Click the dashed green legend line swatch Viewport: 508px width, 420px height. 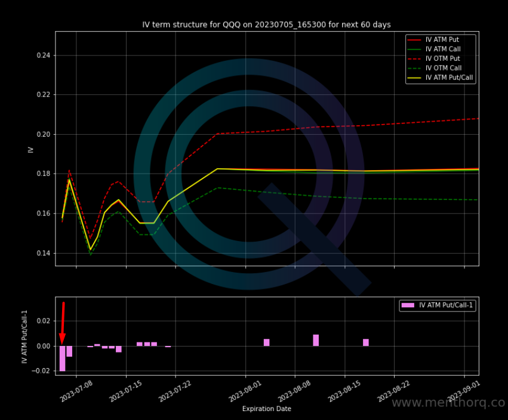click(x=414, y=69)
